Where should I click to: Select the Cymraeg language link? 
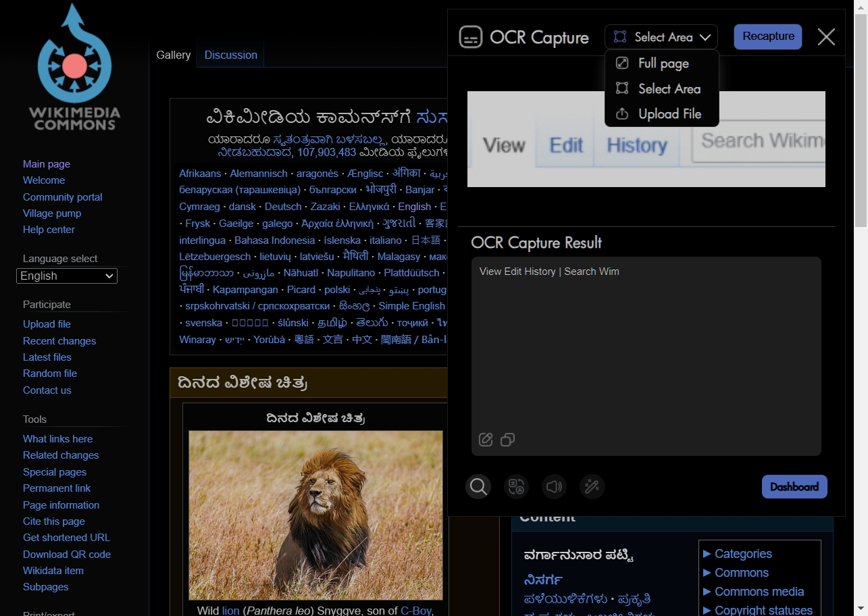tap(199, 207)
